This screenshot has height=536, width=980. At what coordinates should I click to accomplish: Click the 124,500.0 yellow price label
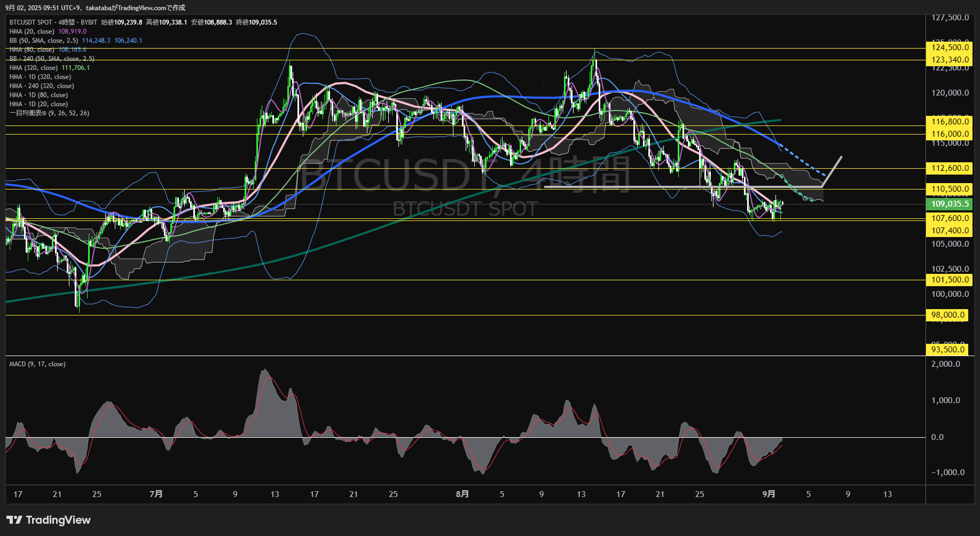(950, 48)
